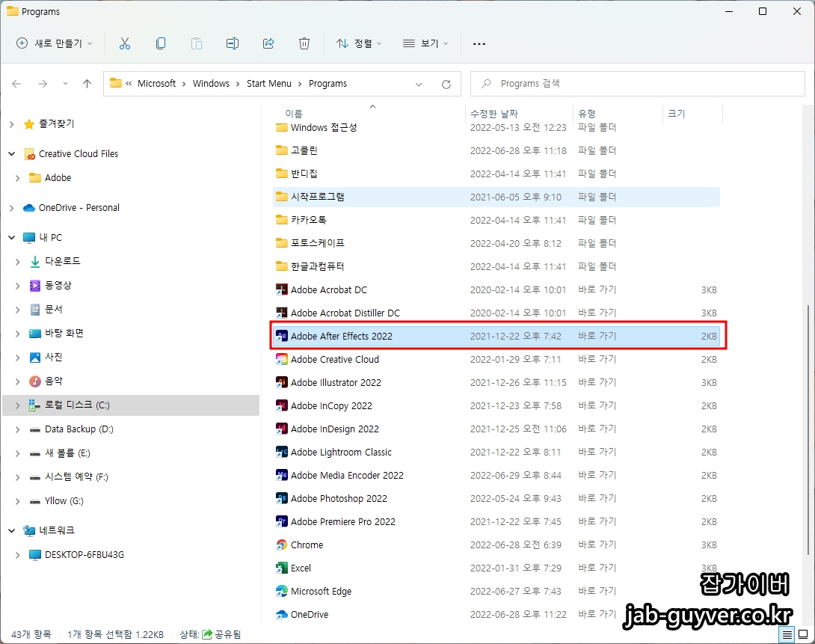
Task: Switch to large thumbnails view in status bar
Action: [804, 634]
